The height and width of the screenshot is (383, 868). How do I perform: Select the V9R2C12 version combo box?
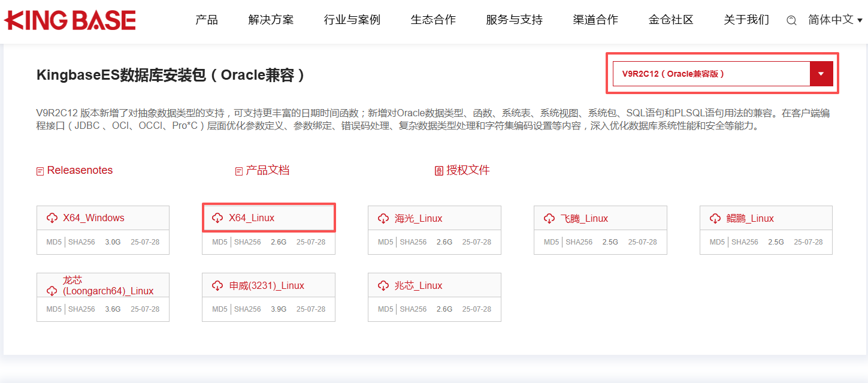[710, 74]
